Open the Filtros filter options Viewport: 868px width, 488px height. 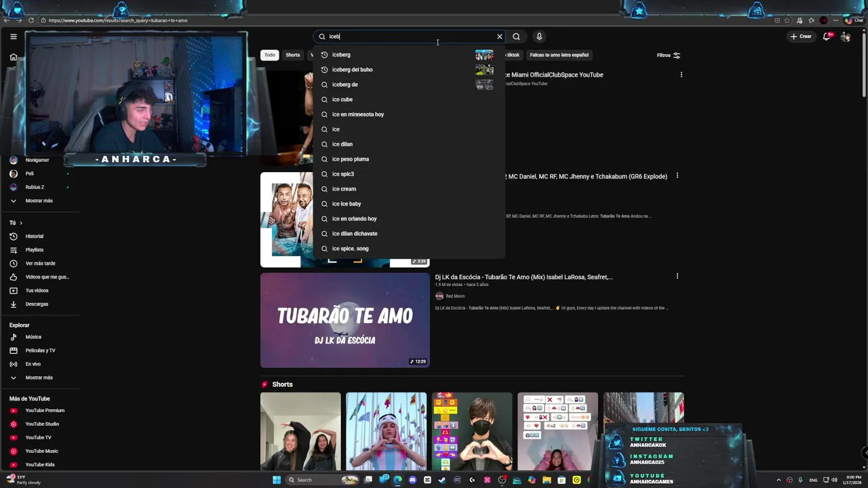click(x=669, y=56)
